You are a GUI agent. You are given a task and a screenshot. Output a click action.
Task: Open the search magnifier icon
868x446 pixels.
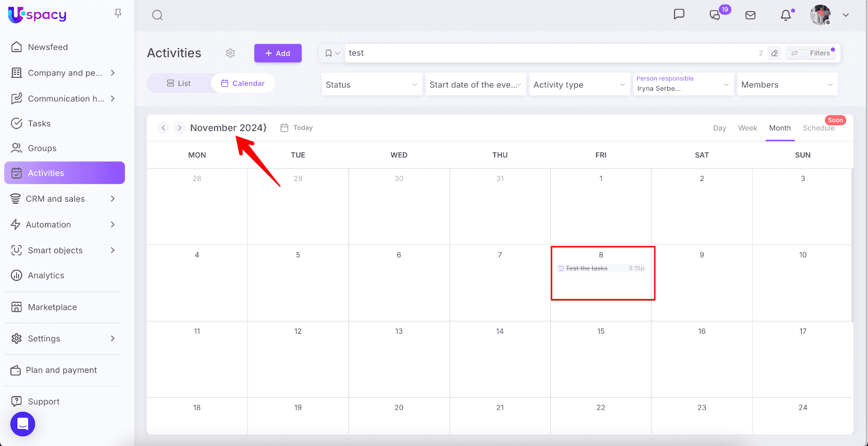click(157, 15)
